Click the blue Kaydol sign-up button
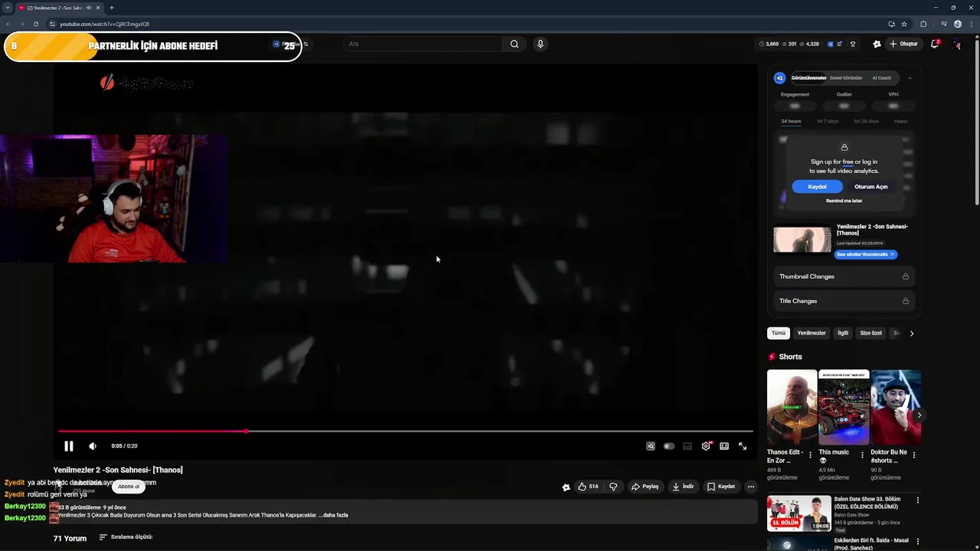 pyautogui.click(x=817, y=187)
